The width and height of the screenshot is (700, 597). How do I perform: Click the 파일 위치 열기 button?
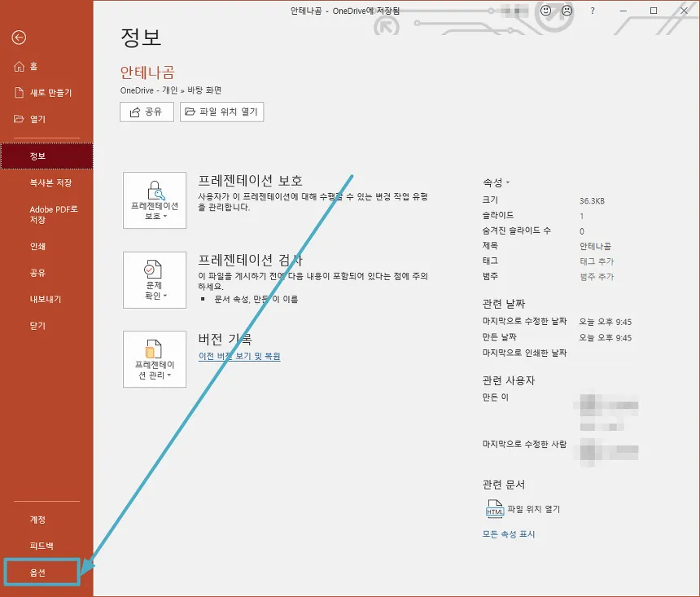click(x=221, y=112)
